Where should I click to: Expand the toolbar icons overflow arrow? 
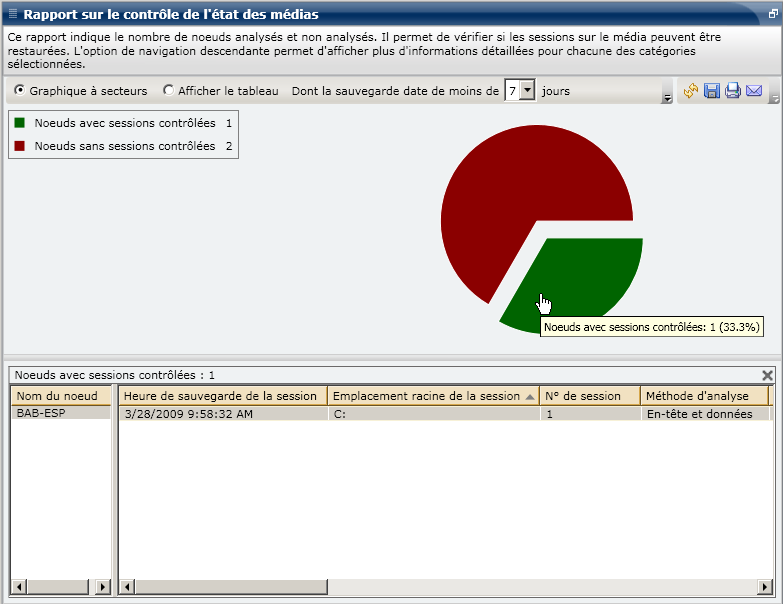pos(773,98)
